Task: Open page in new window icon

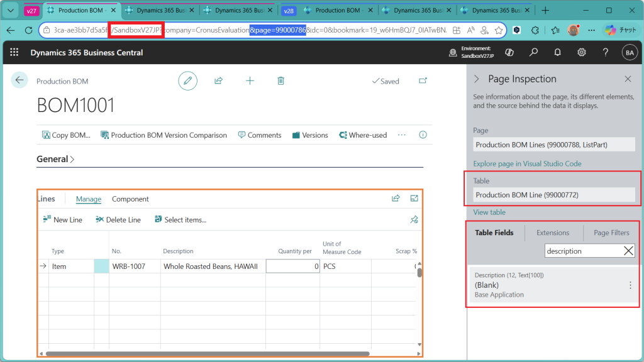Action: pyautogui.click(x=423, y=80)
